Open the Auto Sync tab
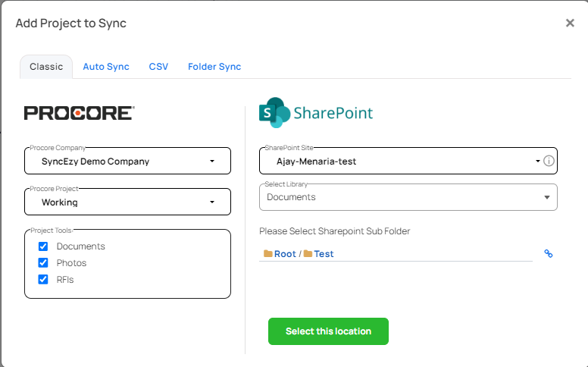Screen dimensions: 588x367 106,67
